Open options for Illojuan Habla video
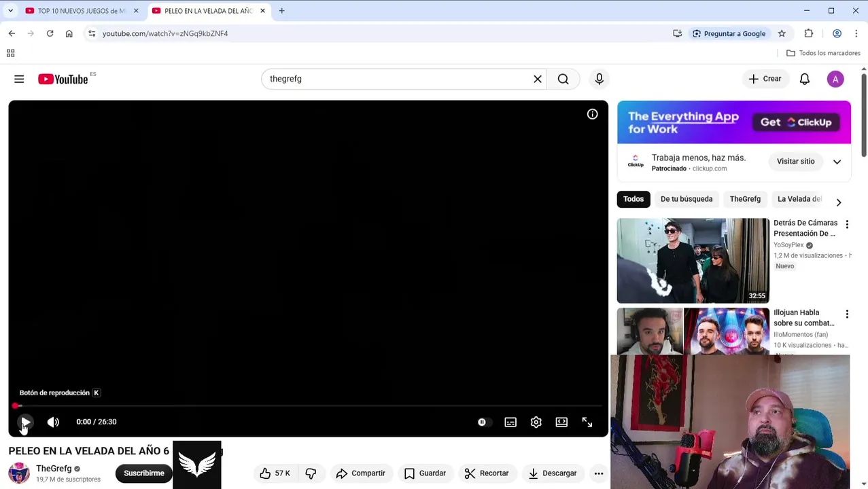 [x=847, y=314]
